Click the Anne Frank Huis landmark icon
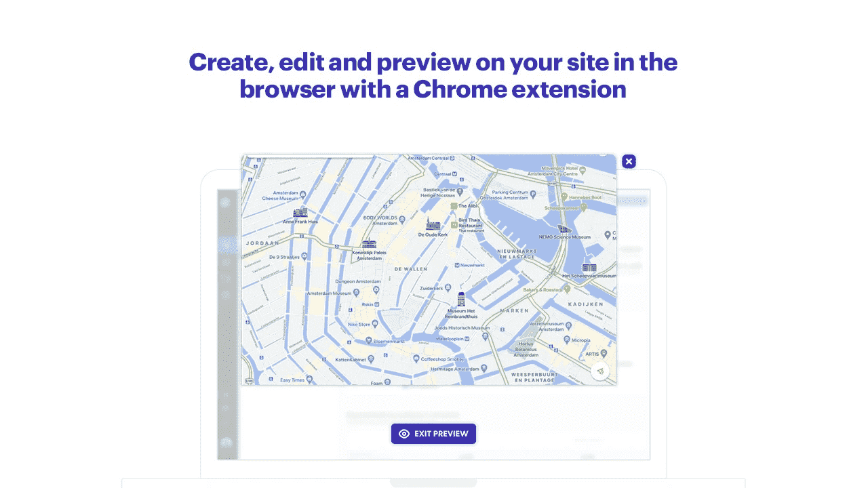Image resolution: width=868 pixels, height=488 pixels. [x=300, y=213]
